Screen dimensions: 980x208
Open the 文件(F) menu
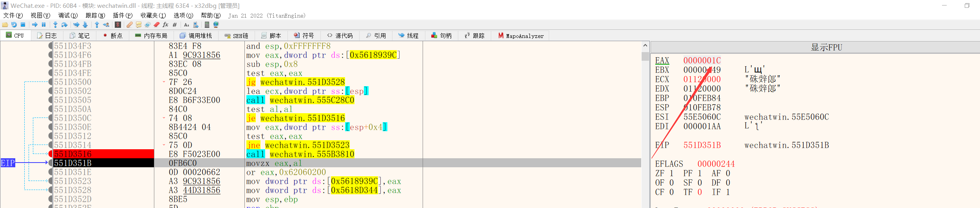pos(13,15)
